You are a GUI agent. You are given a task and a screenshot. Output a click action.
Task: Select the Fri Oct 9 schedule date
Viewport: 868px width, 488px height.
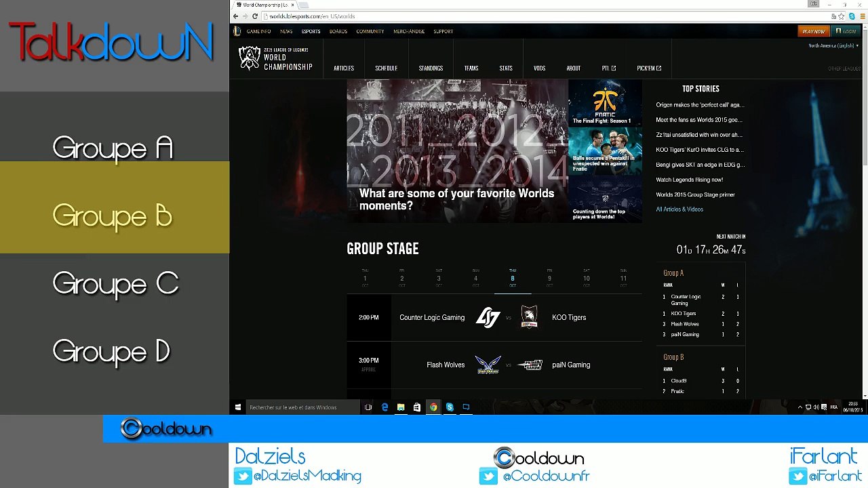click(x=549, y=279)
